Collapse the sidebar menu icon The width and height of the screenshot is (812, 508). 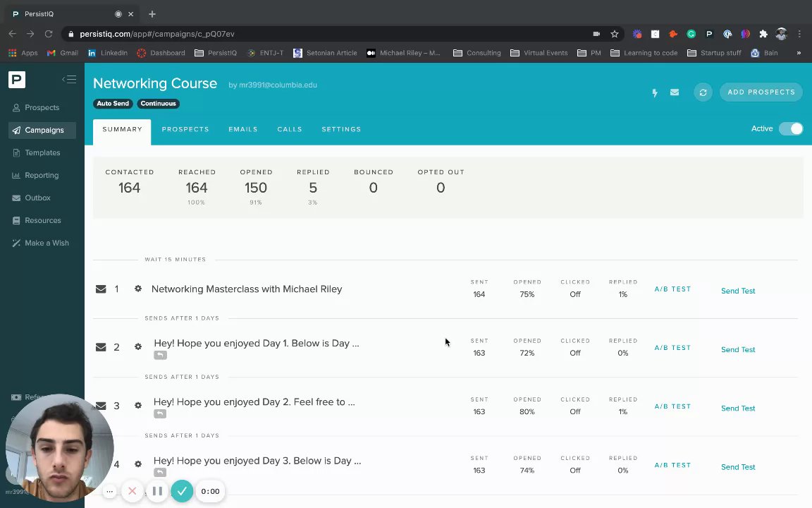tap(69, 80)
